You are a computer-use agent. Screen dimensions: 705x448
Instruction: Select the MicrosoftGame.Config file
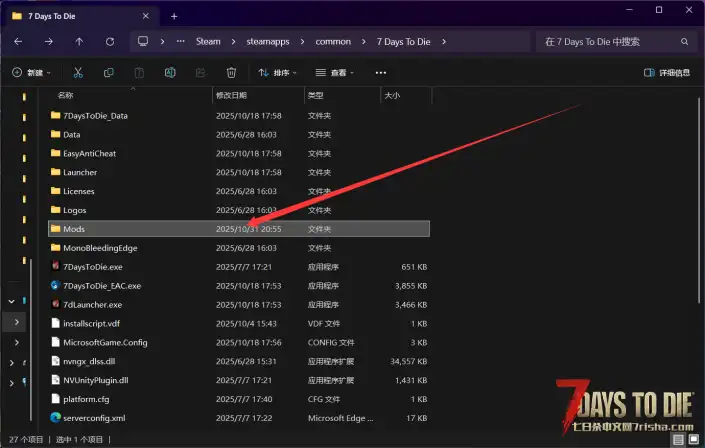(x=239, y=342)
